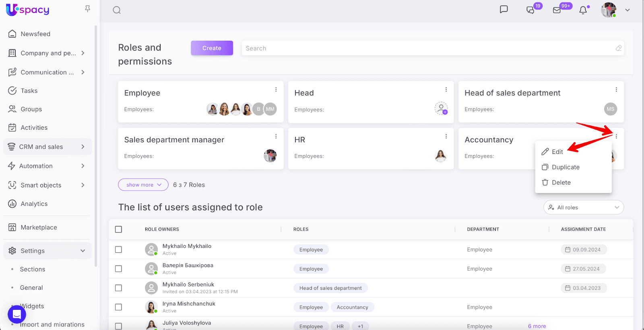
Task: Open the three-dot menu on Employee role card
Action: tap(276, 89)
